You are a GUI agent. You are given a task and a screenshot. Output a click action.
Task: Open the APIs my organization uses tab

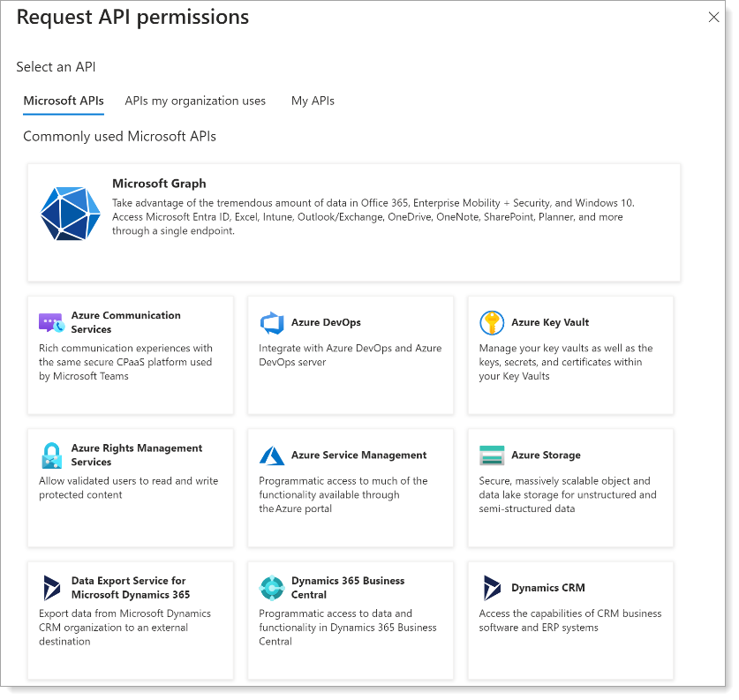(x=195, y=101)
